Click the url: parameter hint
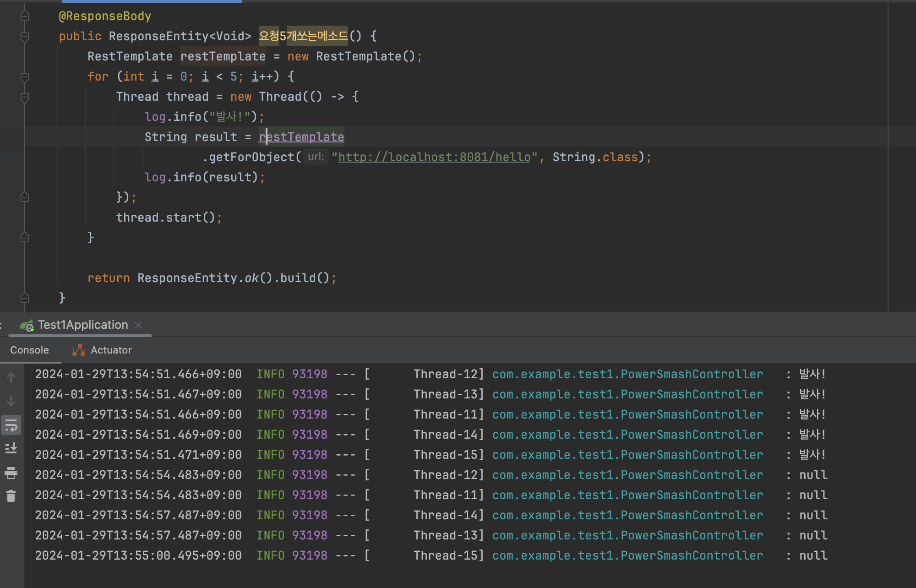 [x=316, y=157]
